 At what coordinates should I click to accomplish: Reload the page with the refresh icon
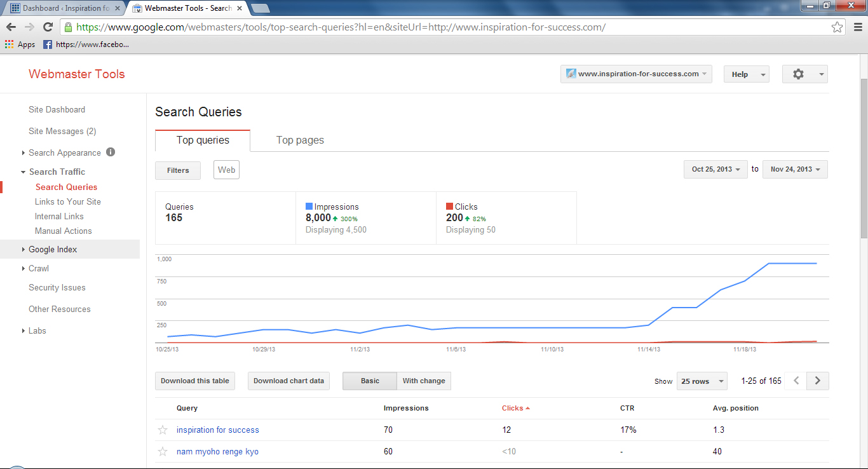tap(48, 27)
